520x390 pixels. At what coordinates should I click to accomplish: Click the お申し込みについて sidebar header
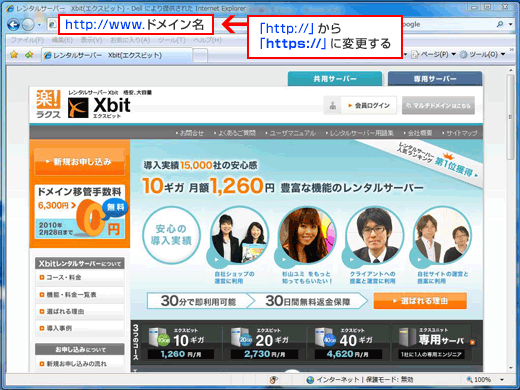80,350
